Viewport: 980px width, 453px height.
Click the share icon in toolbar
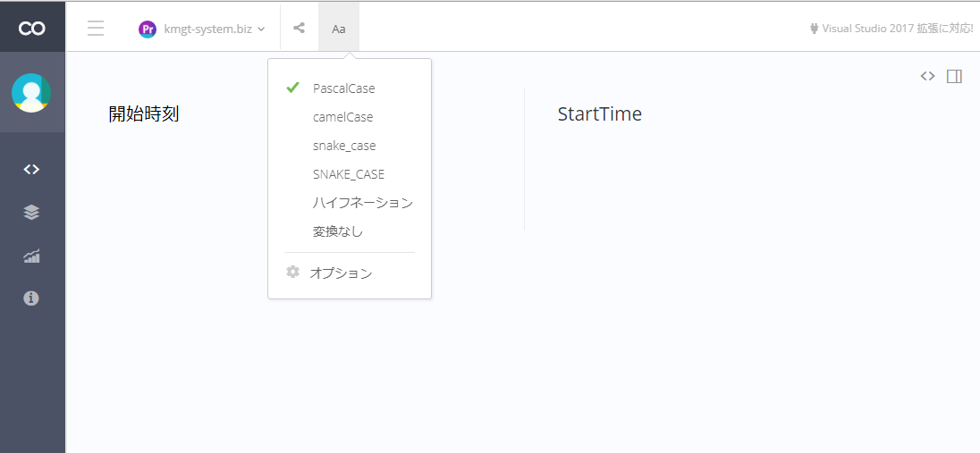pyautogui.click(x=300, y=28)
